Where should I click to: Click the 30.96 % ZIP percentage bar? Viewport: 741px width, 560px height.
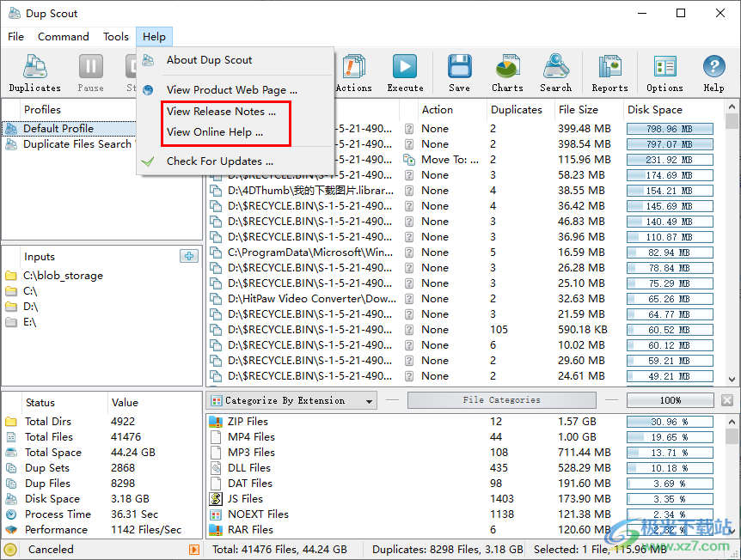click(670, 422)
